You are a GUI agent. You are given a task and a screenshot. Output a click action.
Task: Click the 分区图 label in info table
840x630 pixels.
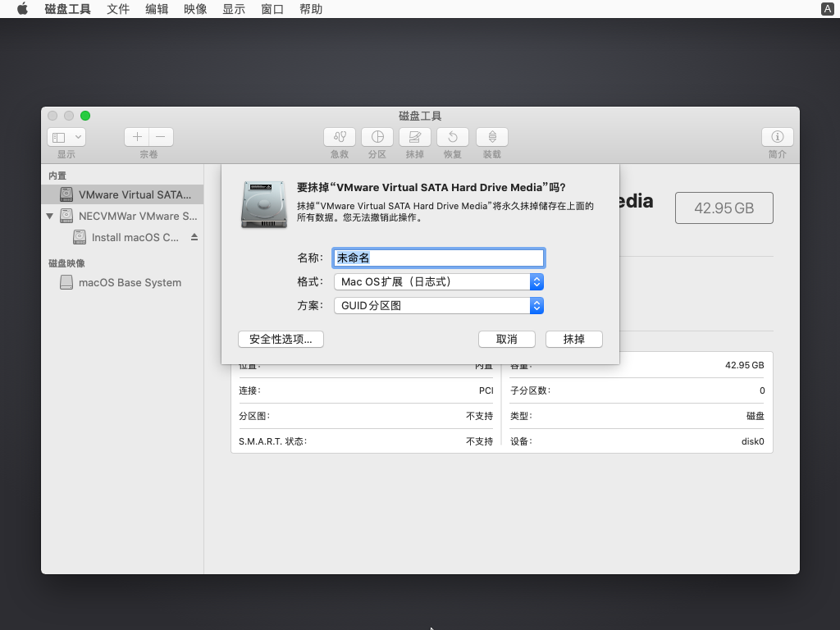click(x=254, y=416)
